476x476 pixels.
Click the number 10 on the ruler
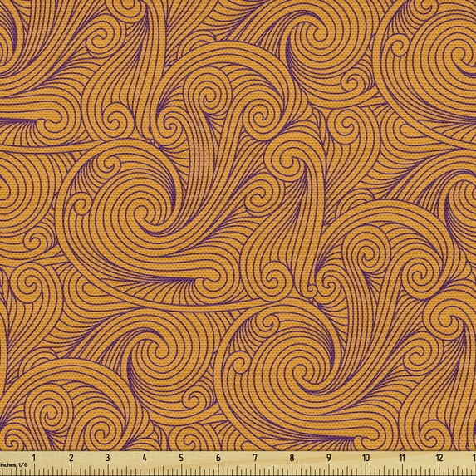[366, 457]
